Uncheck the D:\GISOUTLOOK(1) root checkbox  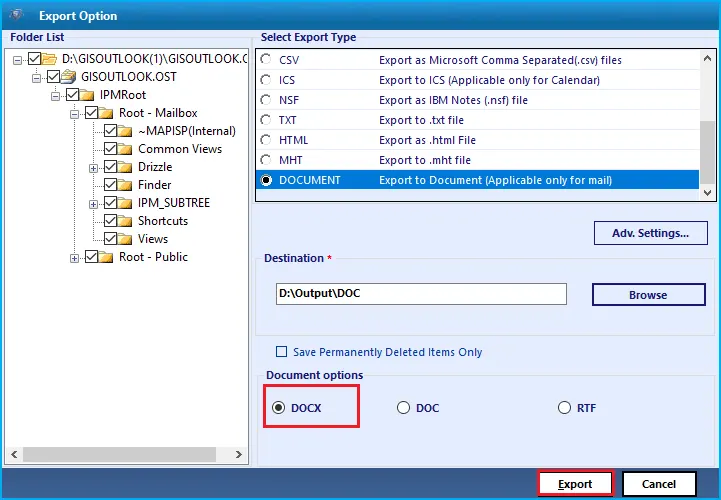coord(34,58)
